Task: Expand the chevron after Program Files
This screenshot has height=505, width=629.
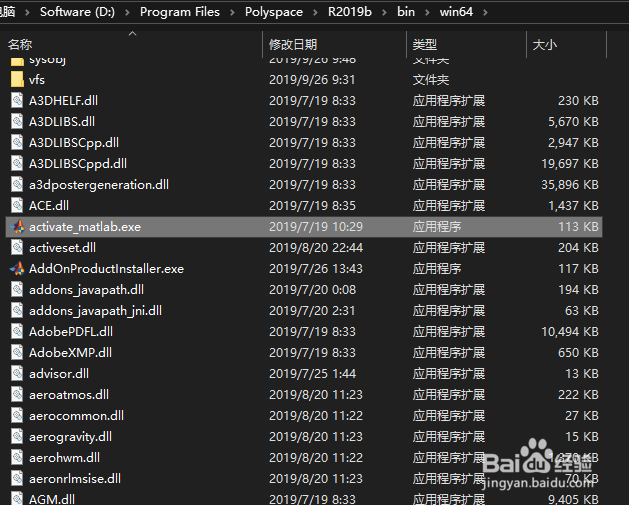Action: [x=232, y=12]
